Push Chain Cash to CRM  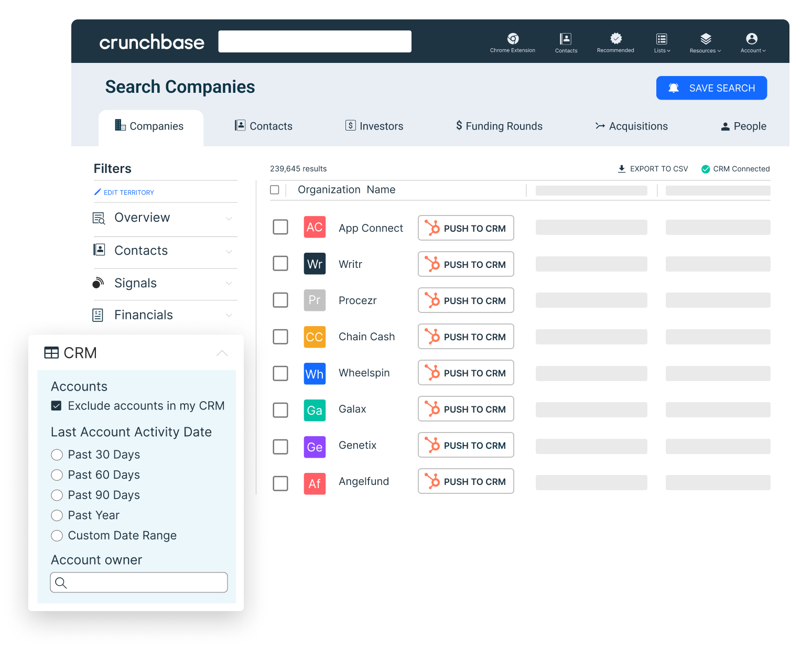(465, 337)
